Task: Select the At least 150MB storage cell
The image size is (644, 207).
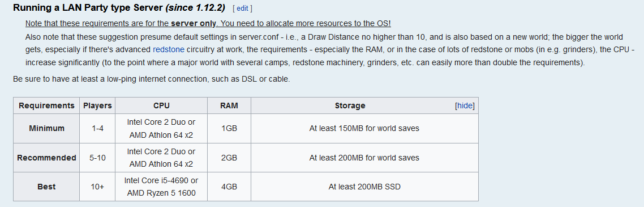Action: click(364, 128)
